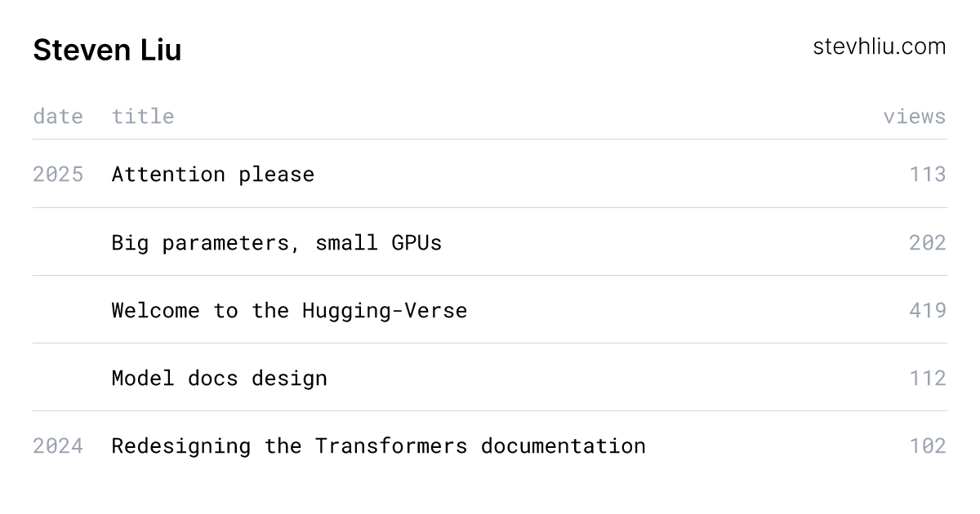Image resolution: width=980 pixels, height=514 pixels.
Task: Open Redesigning the Transformers documentation post
Action: [378, 445]
